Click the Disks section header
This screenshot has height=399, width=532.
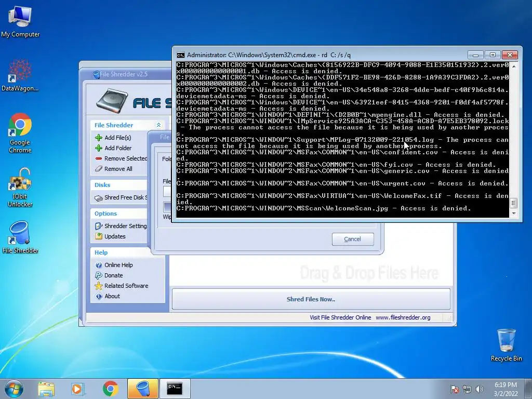click(x=102, y=185)
